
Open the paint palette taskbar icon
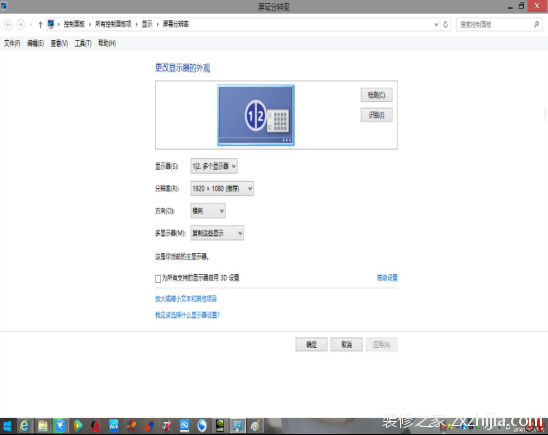coord(255,426)
